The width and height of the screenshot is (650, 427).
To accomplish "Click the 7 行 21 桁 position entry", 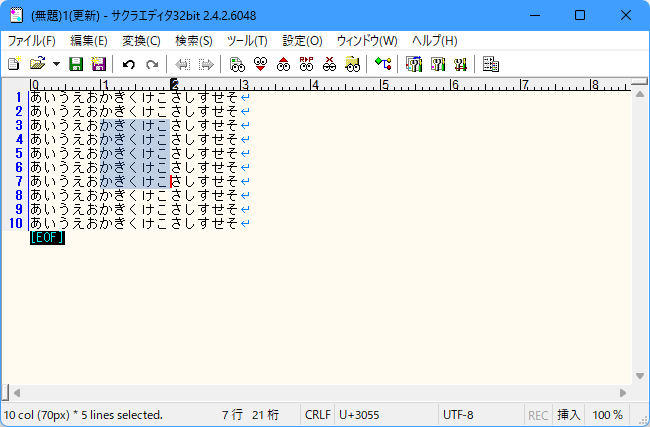I will click(x=250, y=415).
